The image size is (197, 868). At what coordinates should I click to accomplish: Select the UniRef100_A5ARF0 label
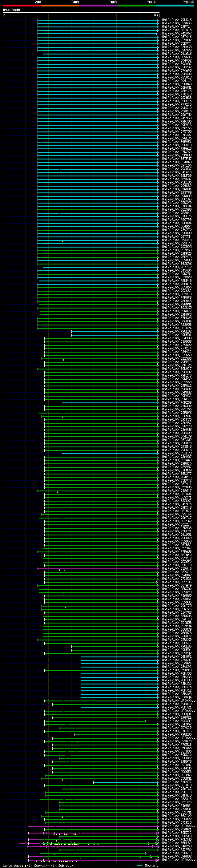point(176,111)
